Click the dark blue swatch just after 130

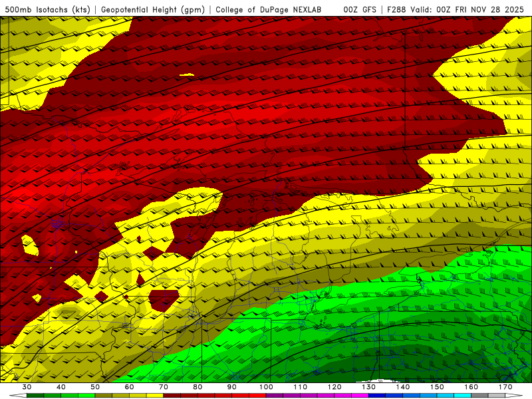377,396
